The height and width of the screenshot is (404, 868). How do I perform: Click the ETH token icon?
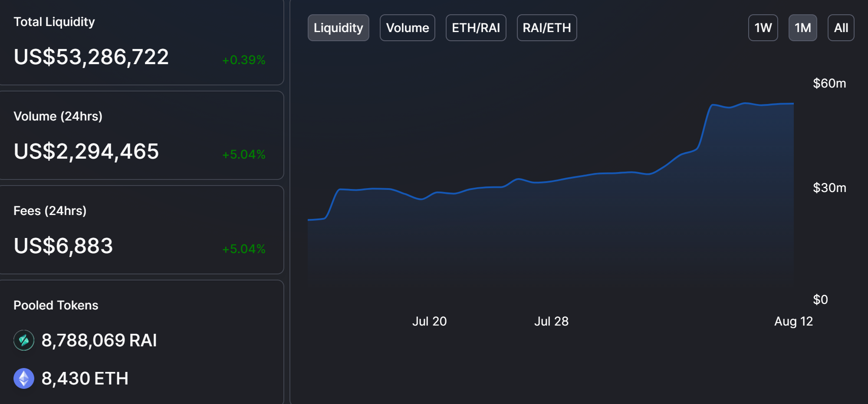tap(24, 378)
